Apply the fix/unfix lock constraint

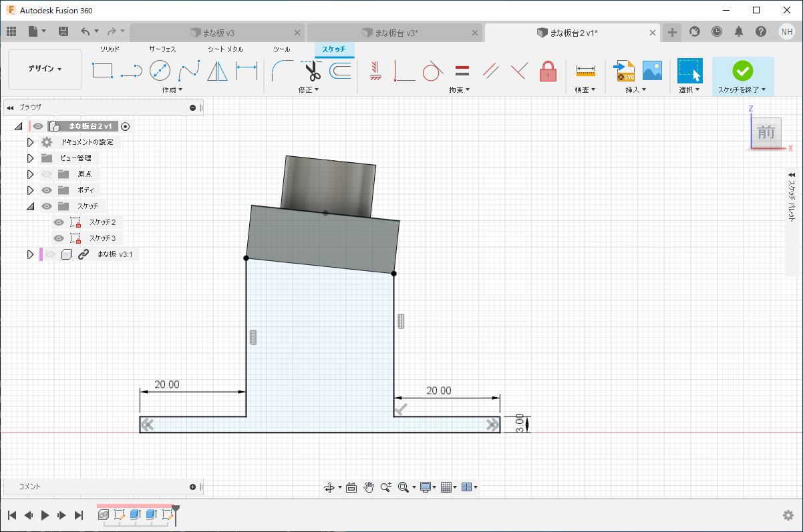tap(548, 70)
